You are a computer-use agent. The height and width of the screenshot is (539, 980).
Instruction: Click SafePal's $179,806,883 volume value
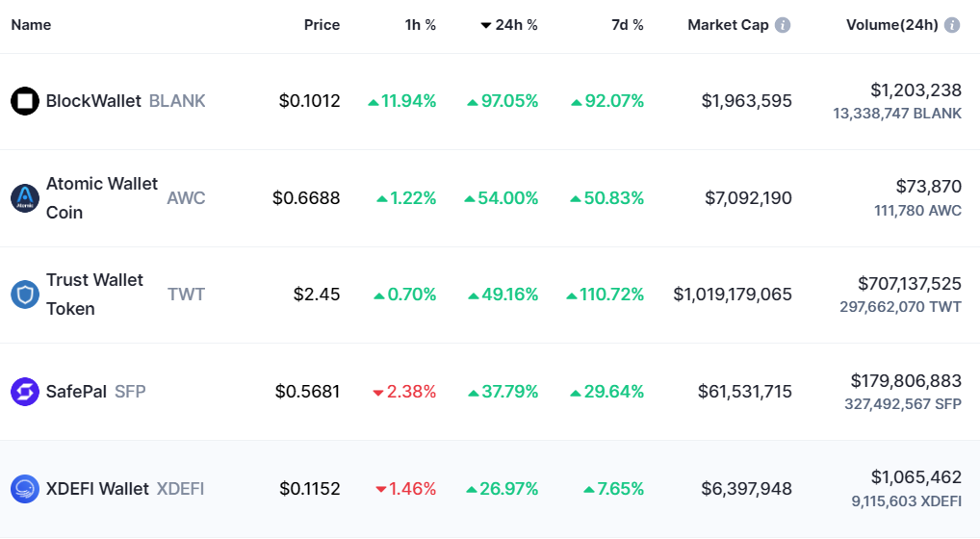[x=906, y=380]
